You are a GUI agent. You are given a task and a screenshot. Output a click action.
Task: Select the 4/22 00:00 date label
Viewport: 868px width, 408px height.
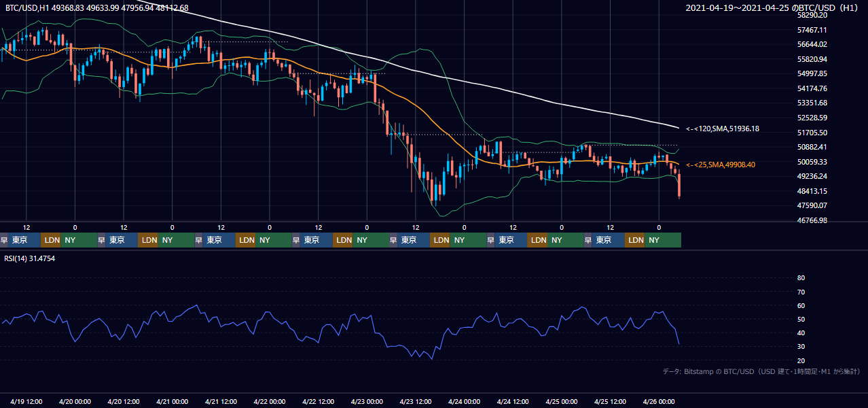click(x=270, y=401)
